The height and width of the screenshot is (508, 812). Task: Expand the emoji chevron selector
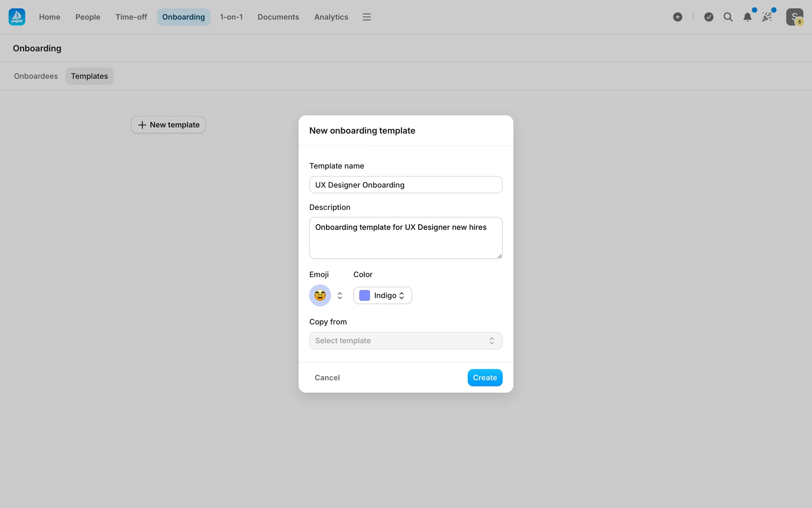point(340,295)
